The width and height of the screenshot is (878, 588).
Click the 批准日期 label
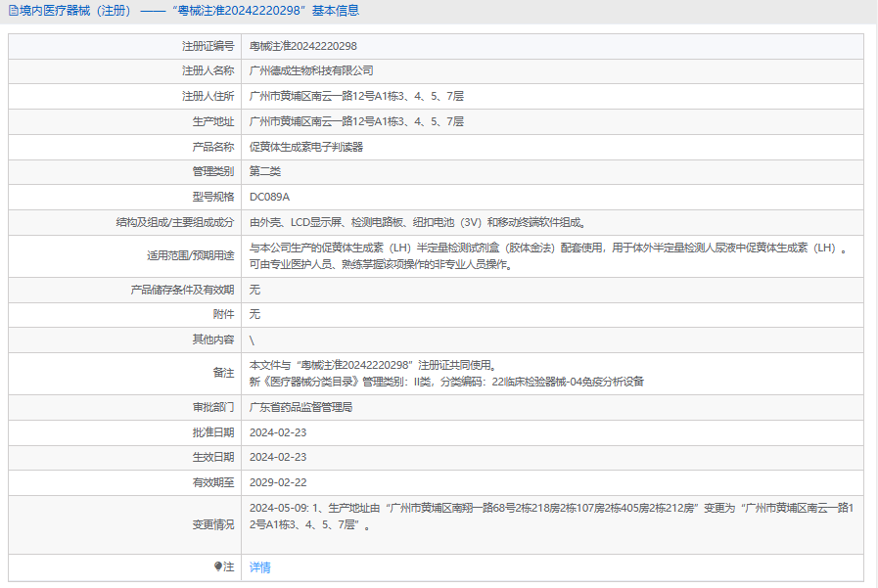pos(213,432)
